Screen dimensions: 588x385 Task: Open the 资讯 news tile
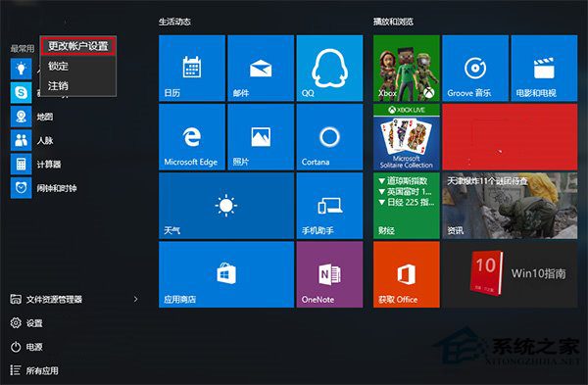tap(510, 206)
